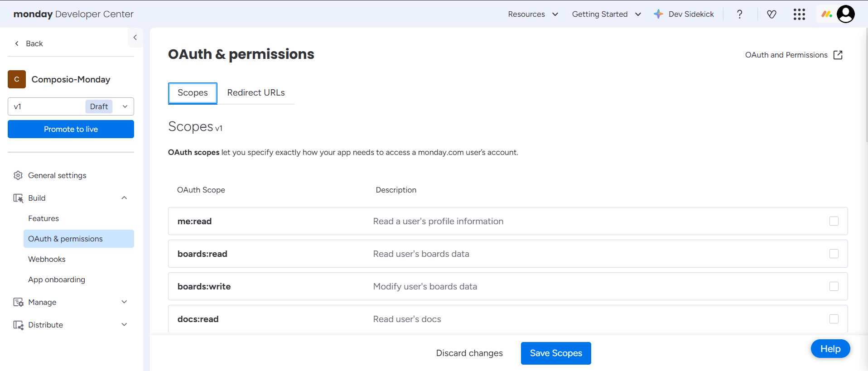Open the v1 Draft version dropdown
Screen dimensions: 868x371
tap(71, 106)
